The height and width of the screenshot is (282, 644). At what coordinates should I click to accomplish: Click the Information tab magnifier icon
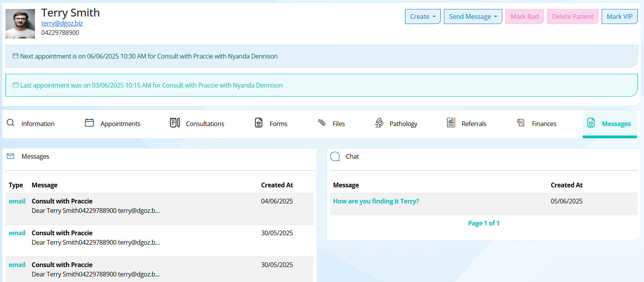tap(11, 123)
